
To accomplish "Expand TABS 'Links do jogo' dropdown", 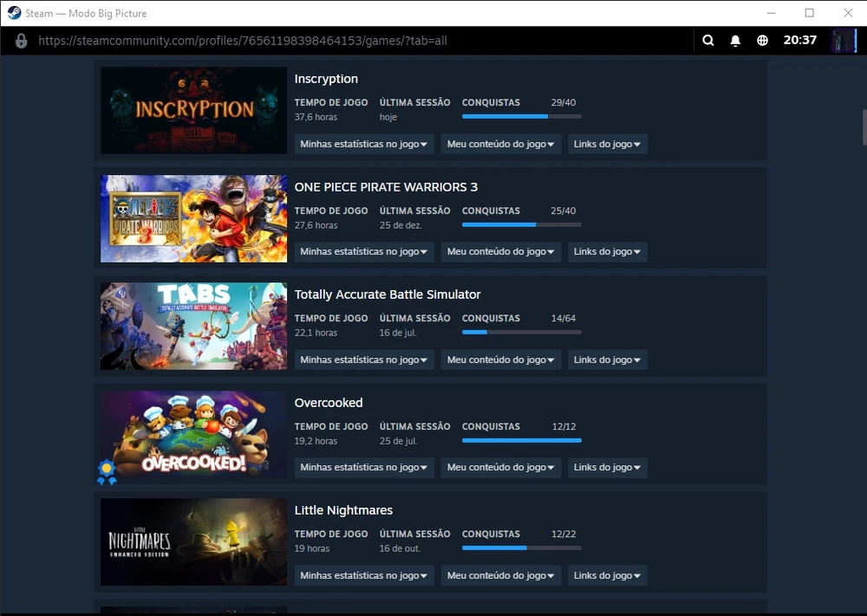I will coord(607,360).
